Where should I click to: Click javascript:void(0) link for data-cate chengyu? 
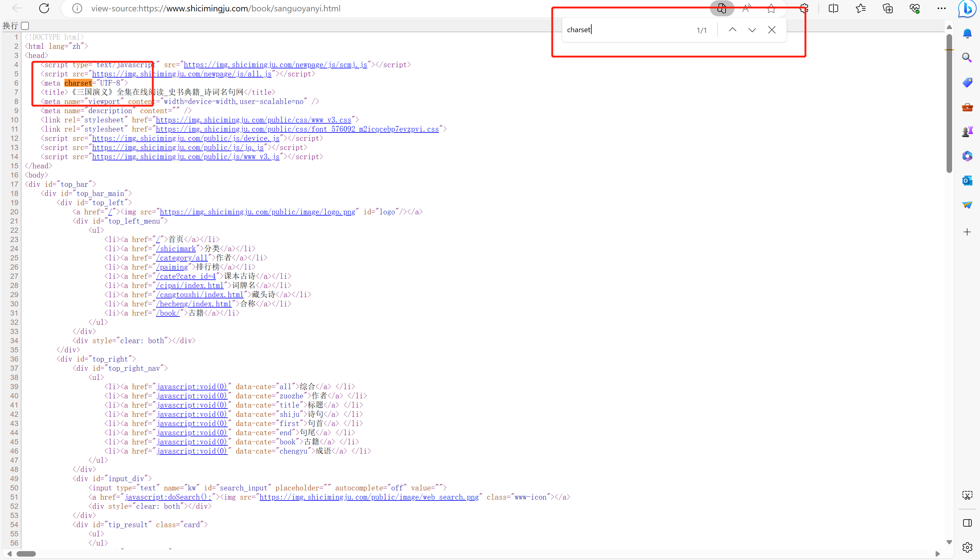click(192, 451)
